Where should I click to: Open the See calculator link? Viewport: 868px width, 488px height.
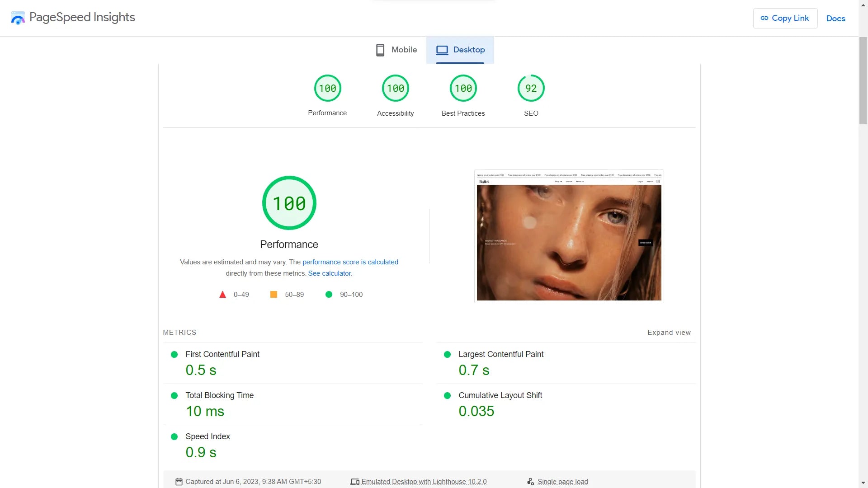coord(329,273)
